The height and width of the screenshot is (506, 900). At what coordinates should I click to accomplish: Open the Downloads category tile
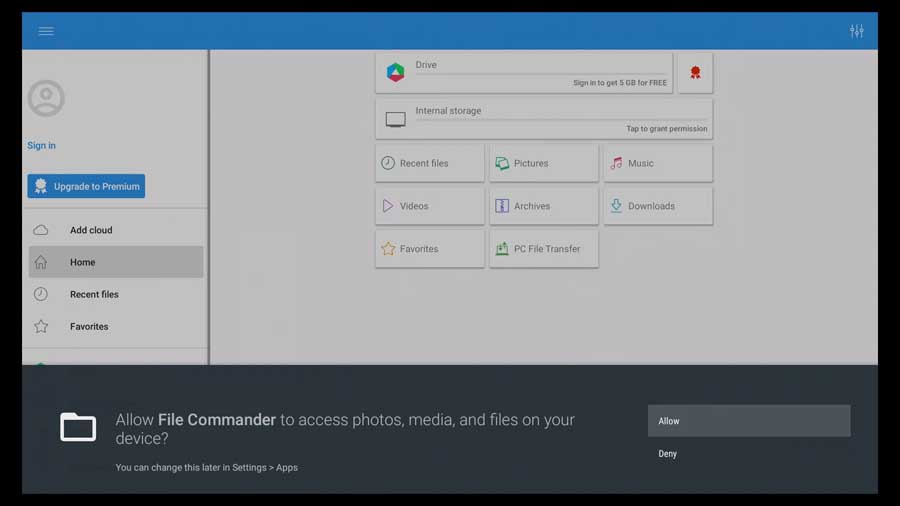tap(658, 206)
